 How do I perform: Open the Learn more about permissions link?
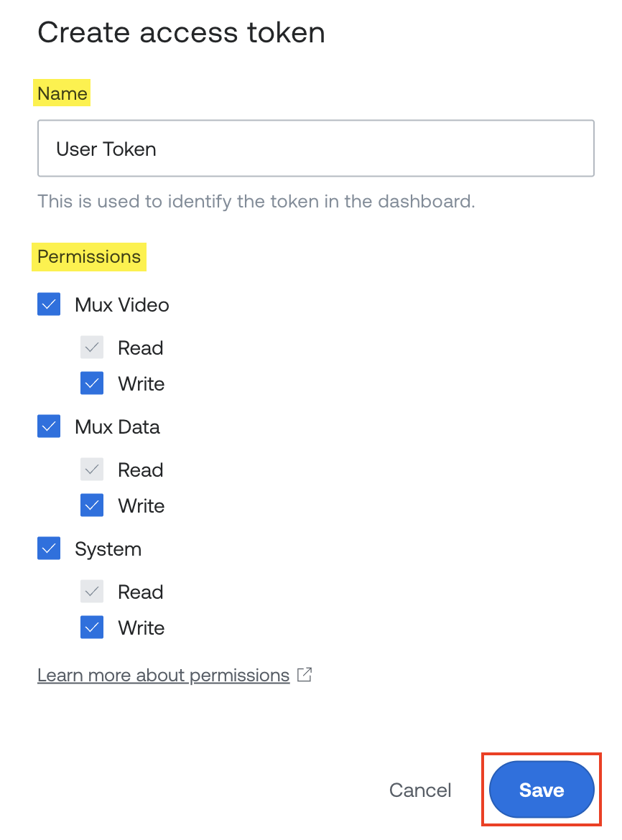[x=163, y=674]
